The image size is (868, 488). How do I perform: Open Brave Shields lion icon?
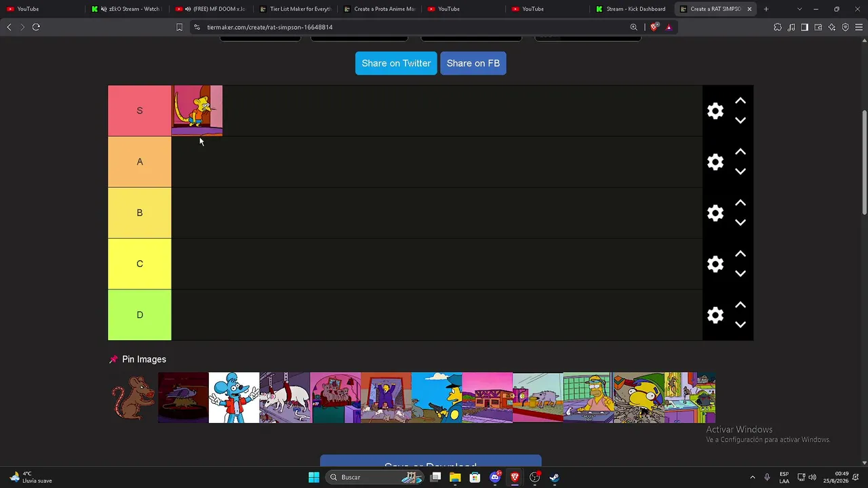[x=654, y=27]
